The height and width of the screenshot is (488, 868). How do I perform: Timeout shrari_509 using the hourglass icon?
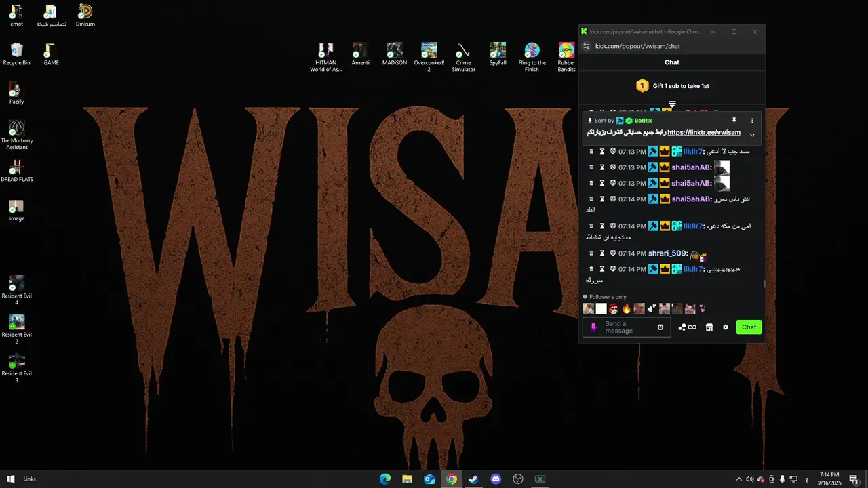coord(601,253)
